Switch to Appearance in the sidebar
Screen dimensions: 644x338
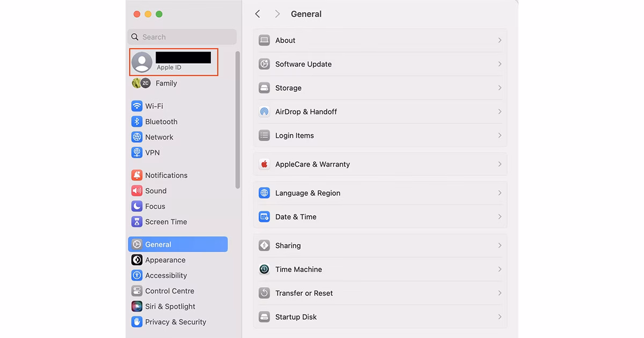click(x=165, y=260)
